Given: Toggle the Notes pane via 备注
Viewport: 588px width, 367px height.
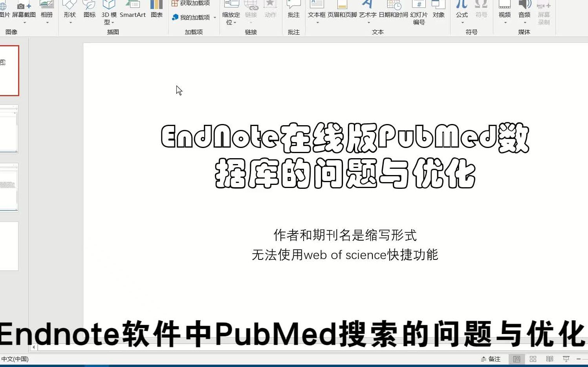Looking at the screenshot, I should pyautogui.click(x=491, y=358).
